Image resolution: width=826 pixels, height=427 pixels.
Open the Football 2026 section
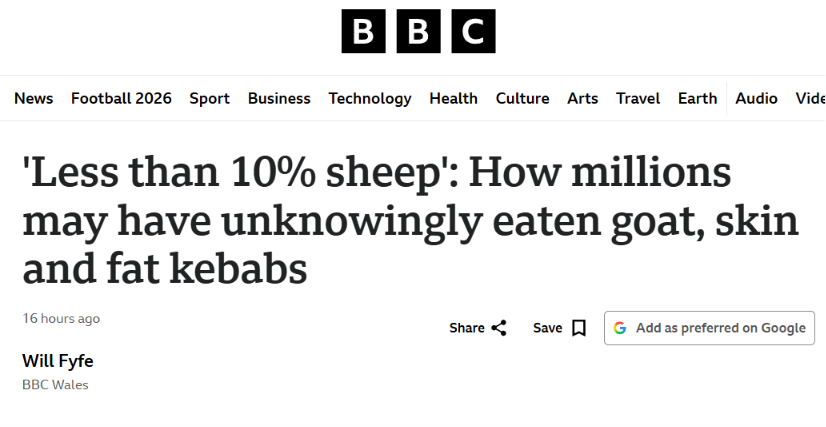(x=121, y=98)
